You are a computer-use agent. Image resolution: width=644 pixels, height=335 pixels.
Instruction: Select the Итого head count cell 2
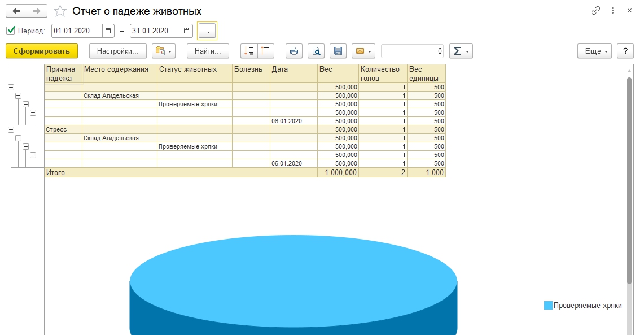[x=383, y=173]
